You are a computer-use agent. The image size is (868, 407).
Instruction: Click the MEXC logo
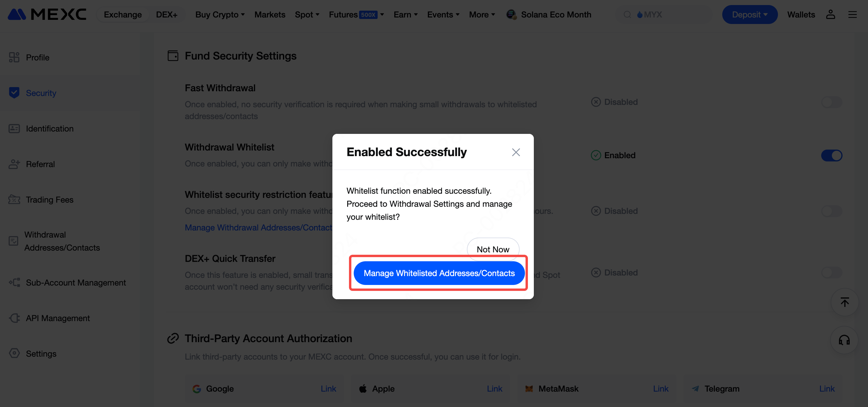point(47,15)
